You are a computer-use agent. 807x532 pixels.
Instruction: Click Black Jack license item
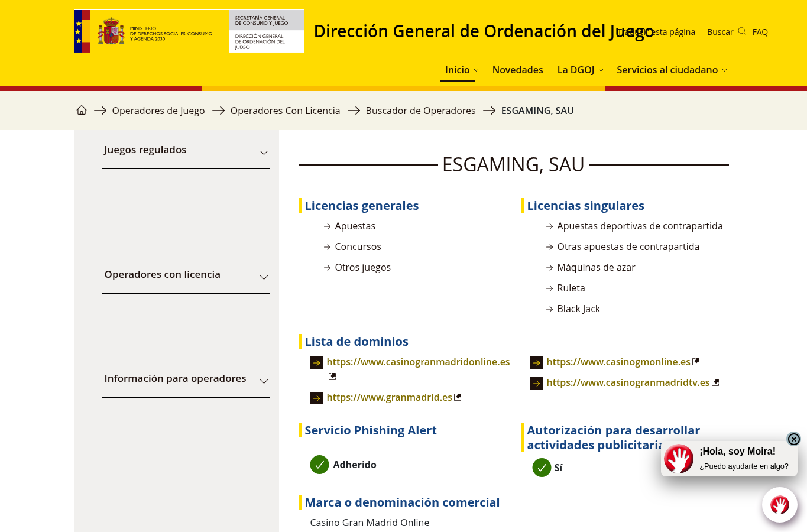(578, 309)
